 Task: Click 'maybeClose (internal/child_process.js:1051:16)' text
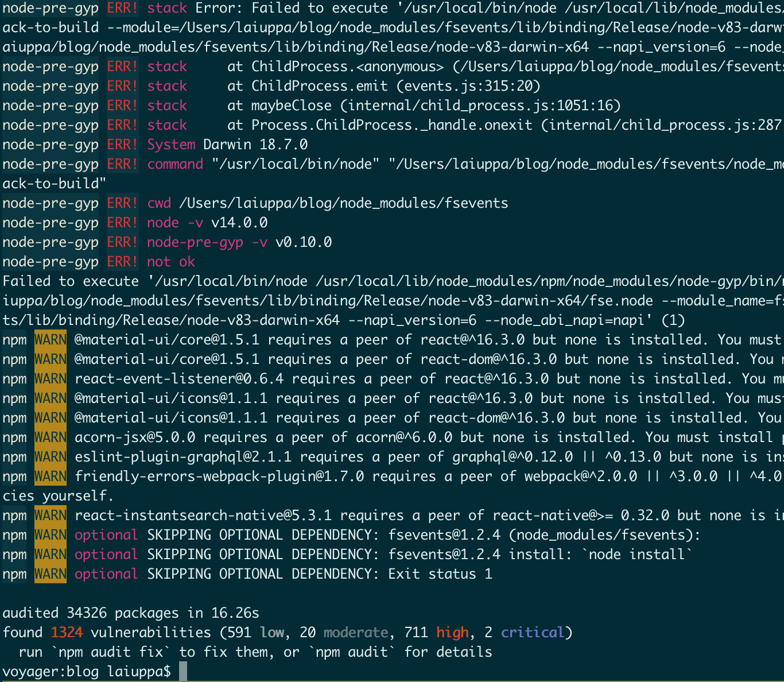point(436,105)
